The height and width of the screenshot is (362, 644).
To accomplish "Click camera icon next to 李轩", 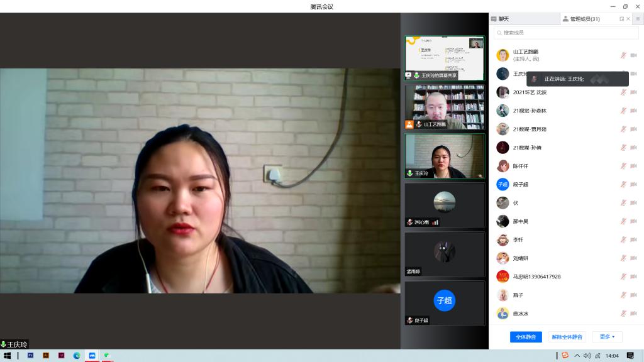I will click(633, 239).
